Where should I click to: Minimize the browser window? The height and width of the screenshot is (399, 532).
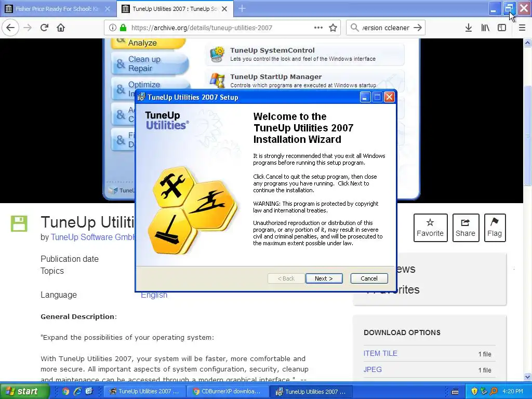[494, 8]
